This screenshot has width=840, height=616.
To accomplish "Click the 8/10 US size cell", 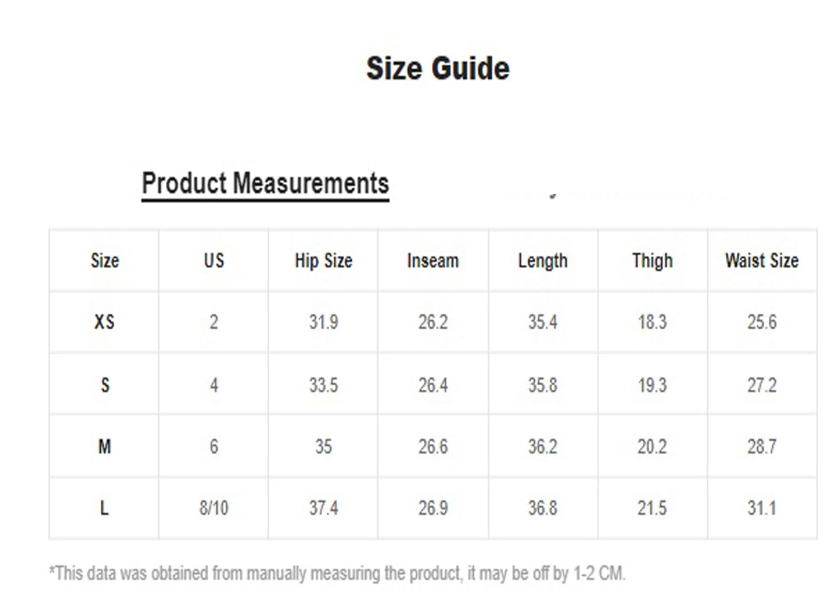I will tap(214, 508).
